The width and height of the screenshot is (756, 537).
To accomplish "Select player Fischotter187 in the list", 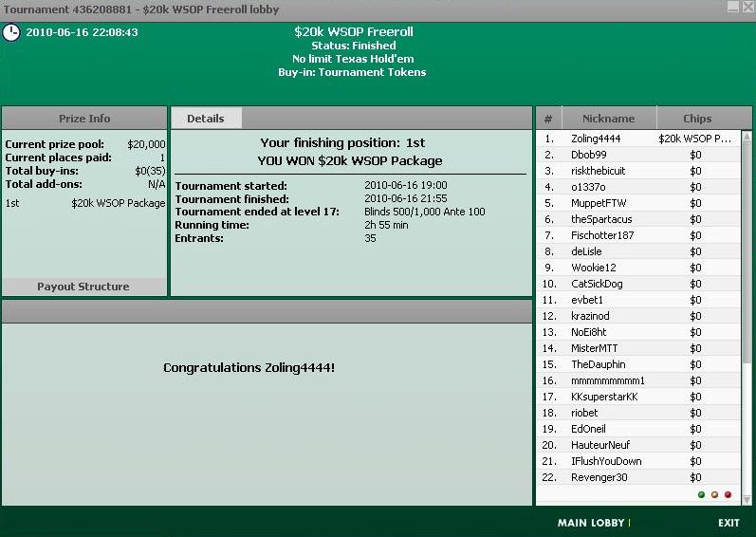I will (x=638, y=235).
